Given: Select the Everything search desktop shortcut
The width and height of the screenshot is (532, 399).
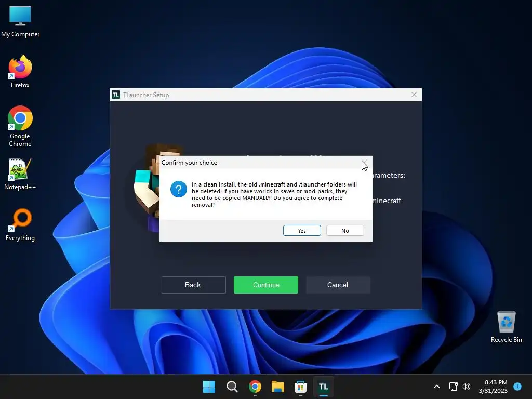Looking at the screenshot, I should point(20,224).
